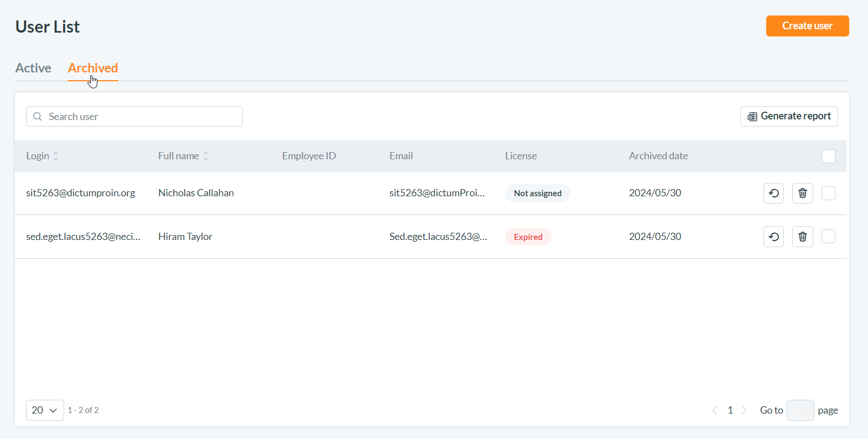Restore archived user Nicholas Callahan
The image size is (868, 439).
coord(773,194)
